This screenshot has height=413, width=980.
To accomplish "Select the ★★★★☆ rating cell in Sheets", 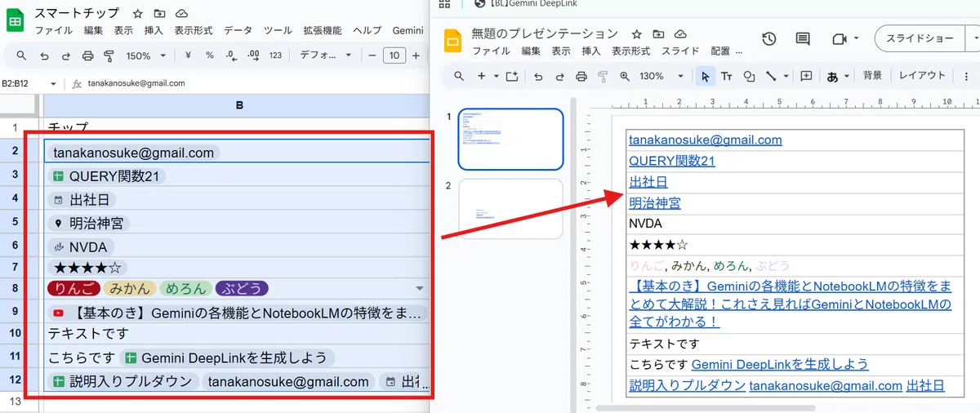I will pyautogui.click(x=237, y=267).
